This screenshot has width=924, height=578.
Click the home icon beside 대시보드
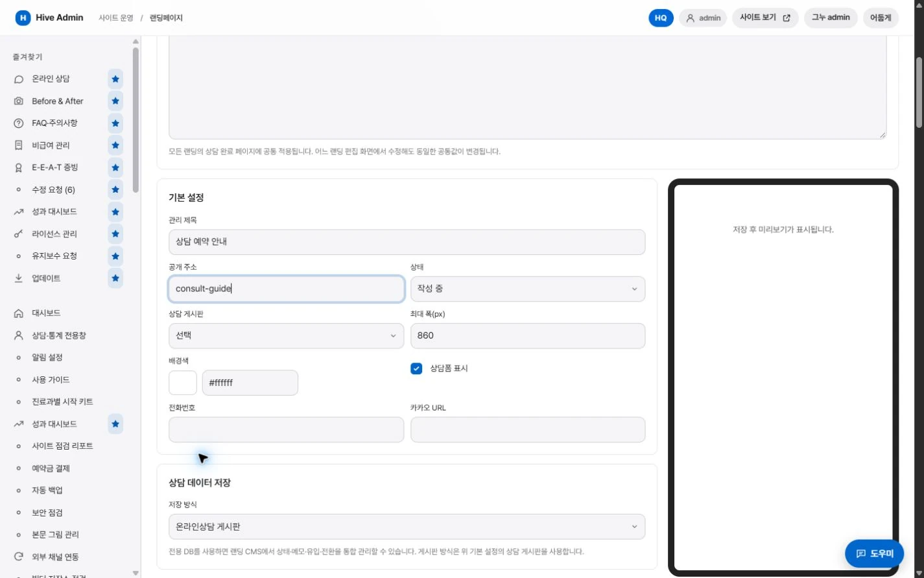coord(19,313)
